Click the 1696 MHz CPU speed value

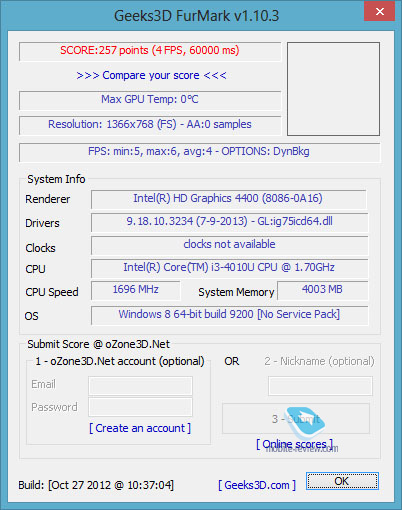coord(136,290)
